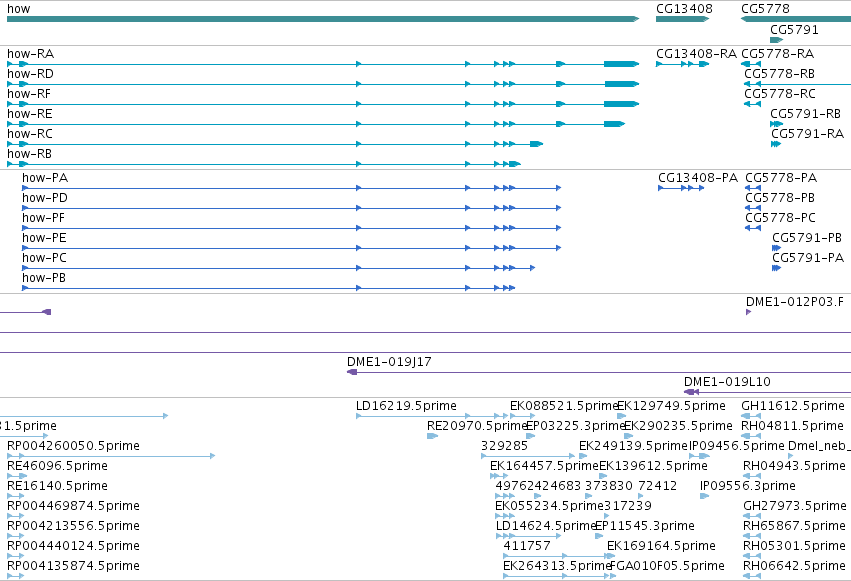Select EST RH06642.5prime
This screenshot has width=851, height=581.
(795, 566)
